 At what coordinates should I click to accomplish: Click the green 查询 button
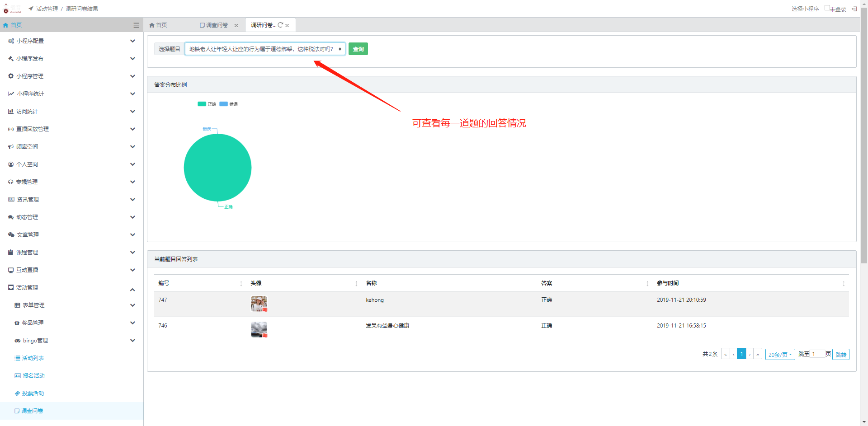pos(358,49)
